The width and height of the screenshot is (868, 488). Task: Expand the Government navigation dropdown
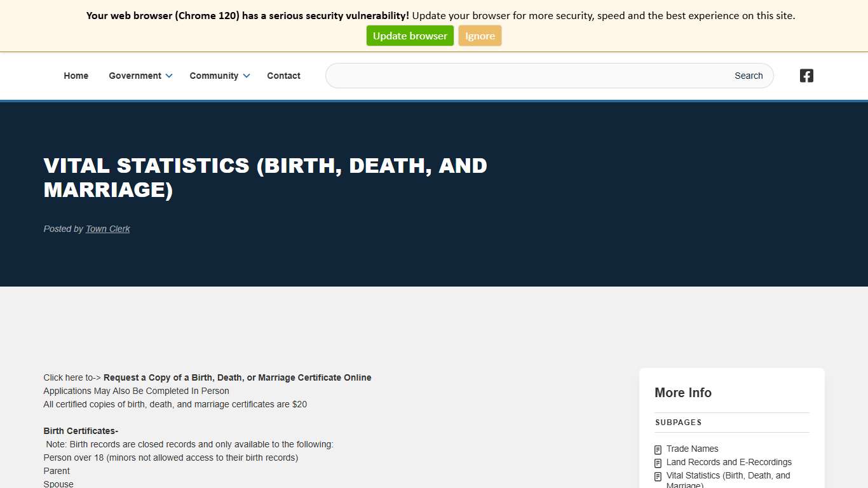[x=169, y=76]
